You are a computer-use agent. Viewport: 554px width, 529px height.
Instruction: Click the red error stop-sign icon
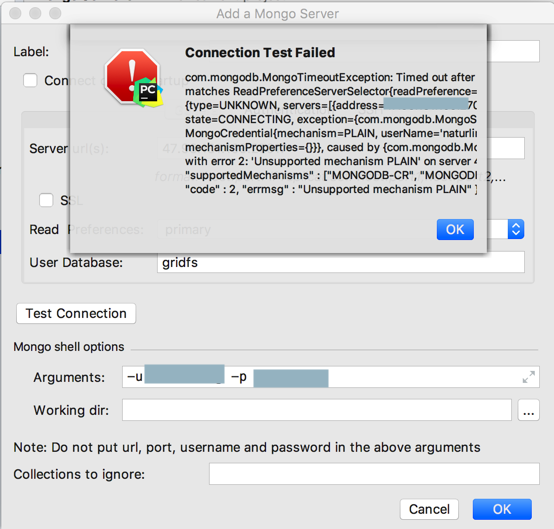pos(132,75)
